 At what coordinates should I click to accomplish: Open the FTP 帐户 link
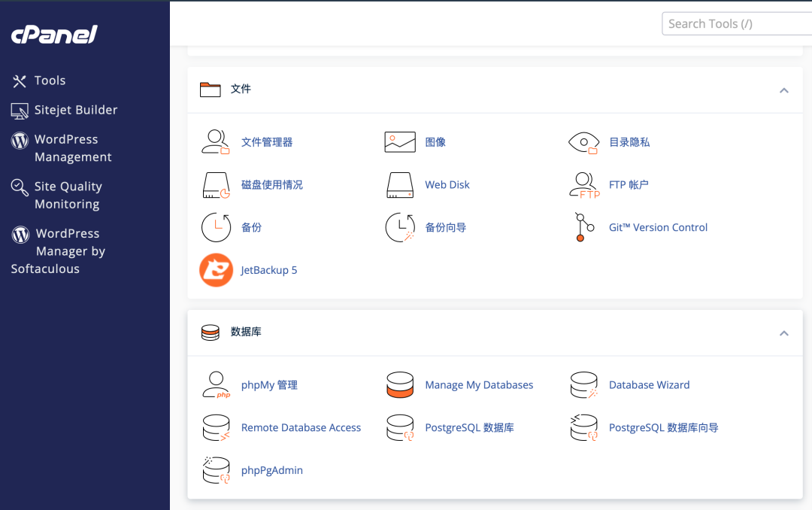(629, 185)
